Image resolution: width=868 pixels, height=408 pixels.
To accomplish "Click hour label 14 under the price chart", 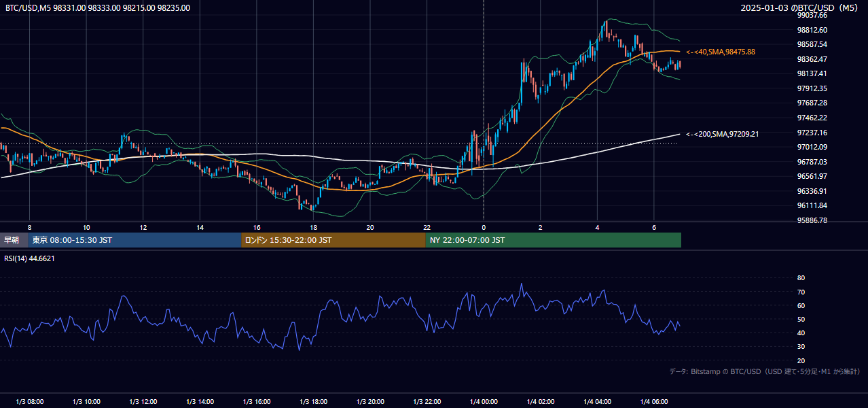I will pos(200,227).
